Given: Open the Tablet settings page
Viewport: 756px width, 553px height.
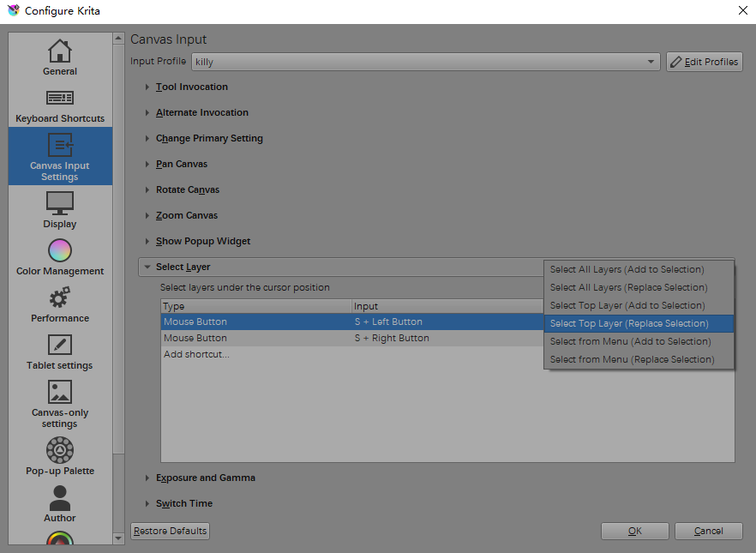Looking at the screenshot, I should 60,352.
